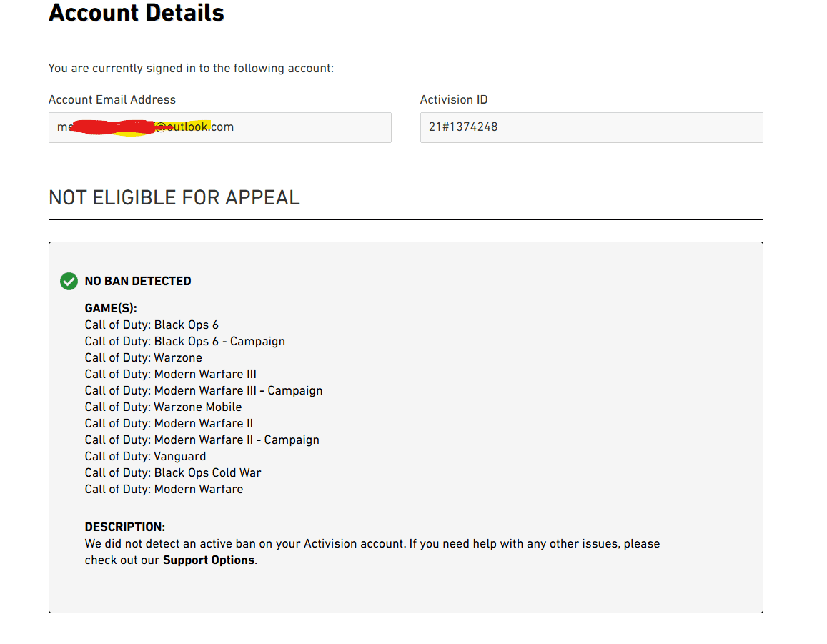Viewport: 827px width, 644px height.
Task: Click the Account Details heading
Action: pos(137,13)
